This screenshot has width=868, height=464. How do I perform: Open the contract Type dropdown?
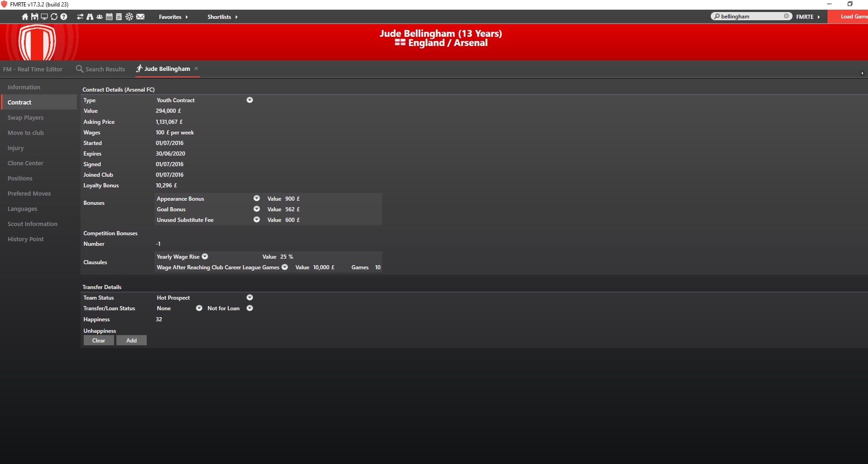(x=250, y=100)
